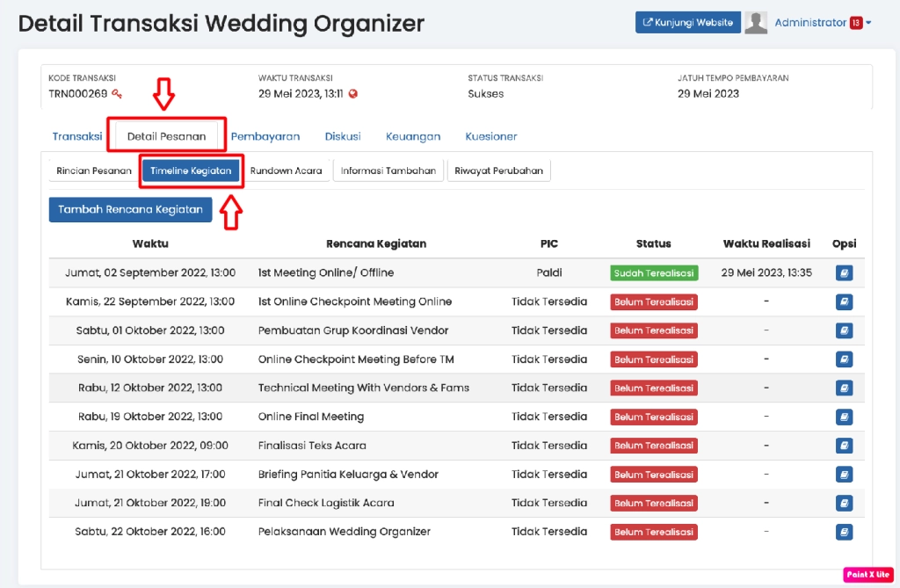This screenshot has width=900, height=588.
Task: Go to the Keuangan tab
Action: tap(413, 136)
